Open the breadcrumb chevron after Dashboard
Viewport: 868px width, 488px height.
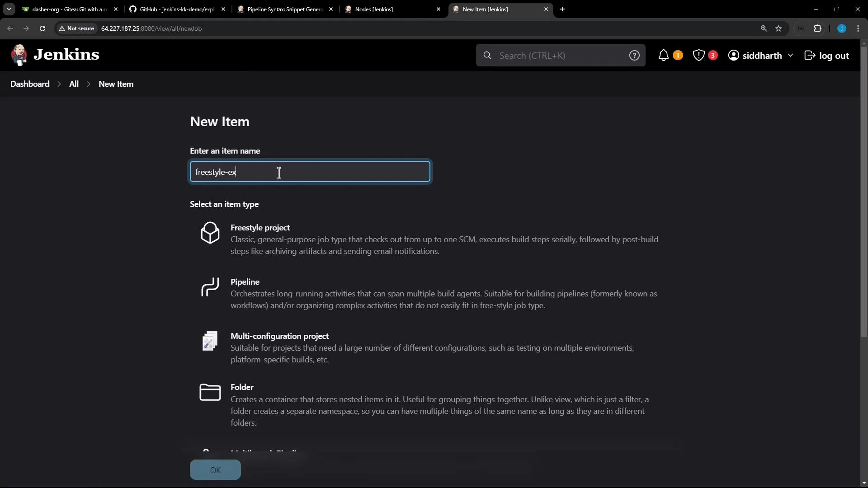coord(59,84)
